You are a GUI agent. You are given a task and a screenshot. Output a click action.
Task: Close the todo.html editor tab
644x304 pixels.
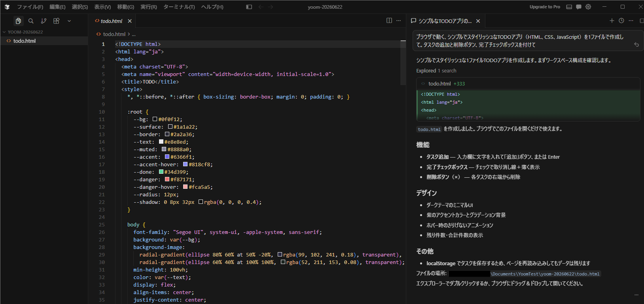(130, 21)
